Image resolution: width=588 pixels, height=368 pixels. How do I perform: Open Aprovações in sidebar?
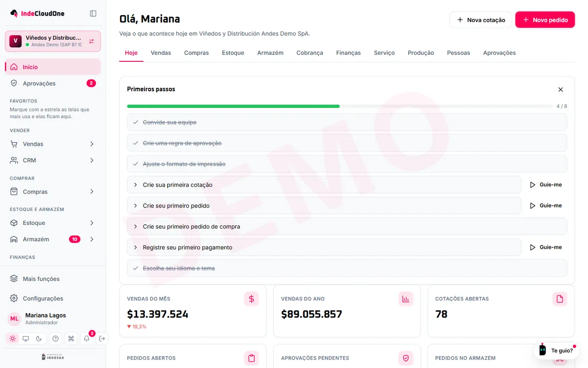pos(53,83)
